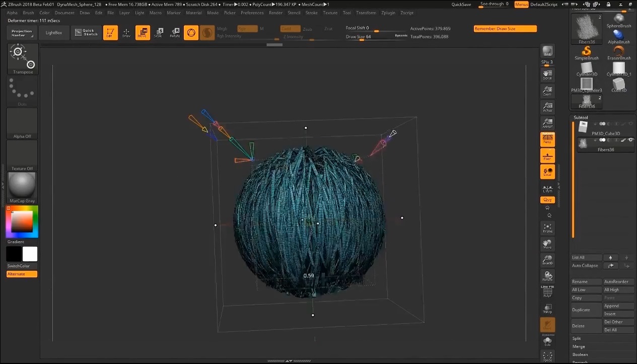Open the Material menu
The height and width of the screenshot is (364, 637).
click(194, 13)
